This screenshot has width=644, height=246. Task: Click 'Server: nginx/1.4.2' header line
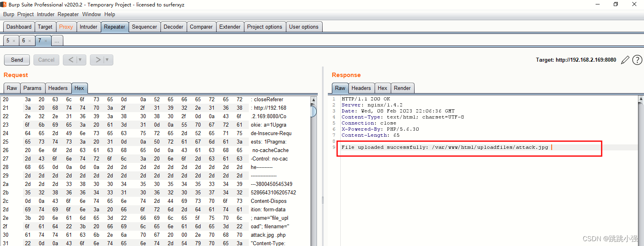(372, 105)
